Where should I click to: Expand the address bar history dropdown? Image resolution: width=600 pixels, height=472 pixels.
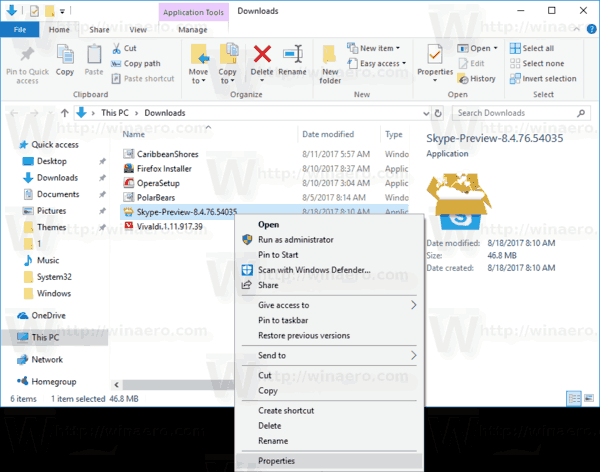coord(426,113)
